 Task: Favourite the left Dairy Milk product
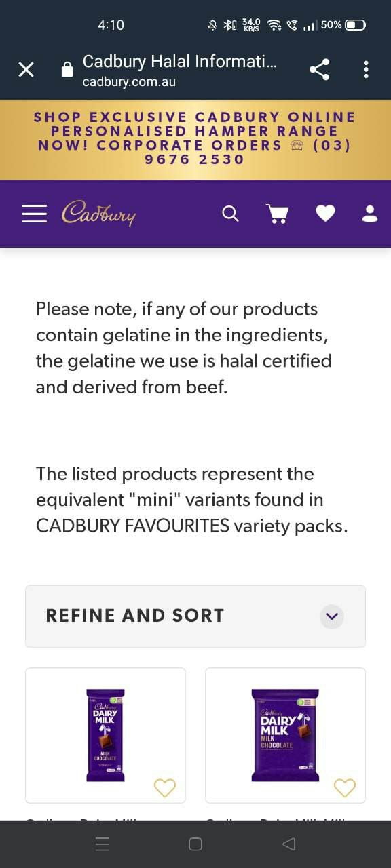point(164,788)
